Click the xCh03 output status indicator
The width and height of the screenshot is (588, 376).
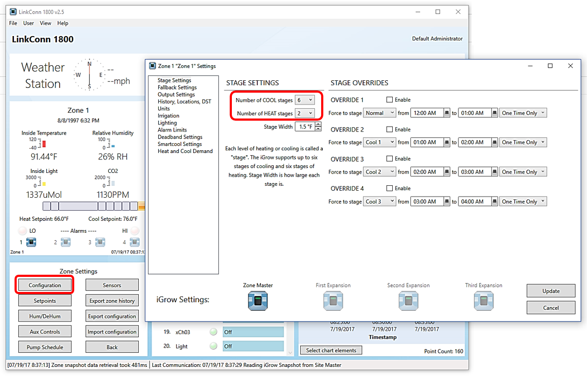(x=214, y=332)
